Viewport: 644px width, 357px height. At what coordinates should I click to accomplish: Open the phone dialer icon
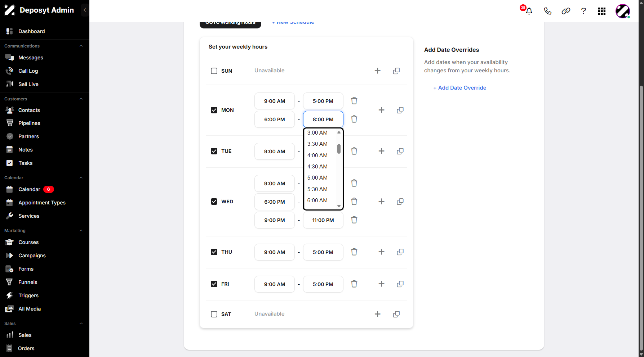point(547,11)
